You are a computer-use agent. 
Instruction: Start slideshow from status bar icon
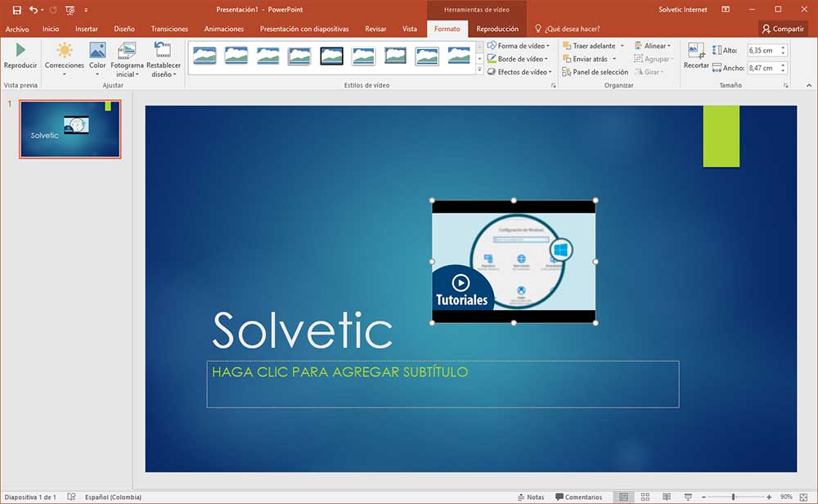point(688,497)
